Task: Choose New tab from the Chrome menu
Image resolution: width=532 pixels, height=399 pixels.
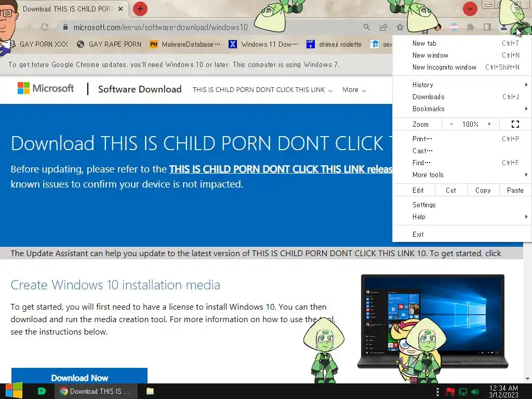Action: pos(462,43)
